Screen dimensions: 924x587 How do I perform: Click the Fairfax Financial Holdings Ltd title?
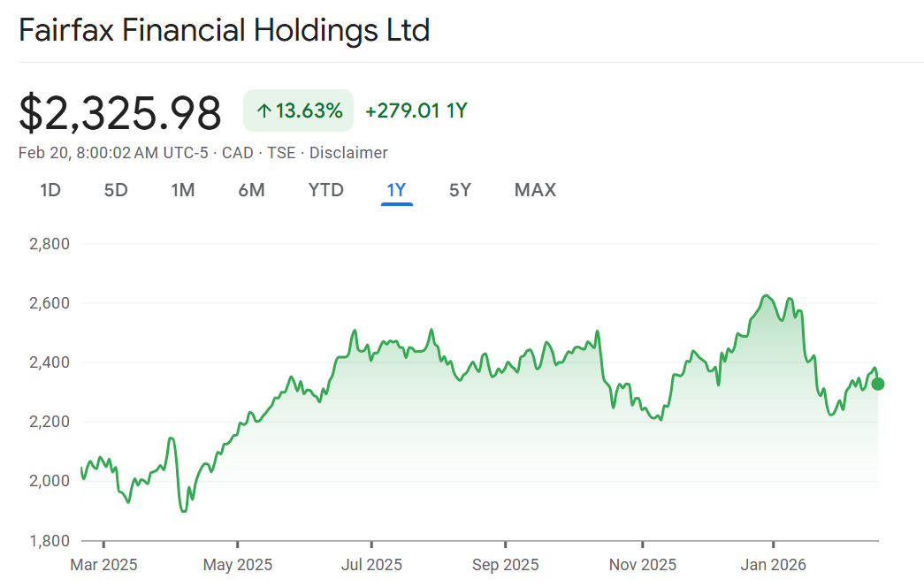tap(225, 31)
